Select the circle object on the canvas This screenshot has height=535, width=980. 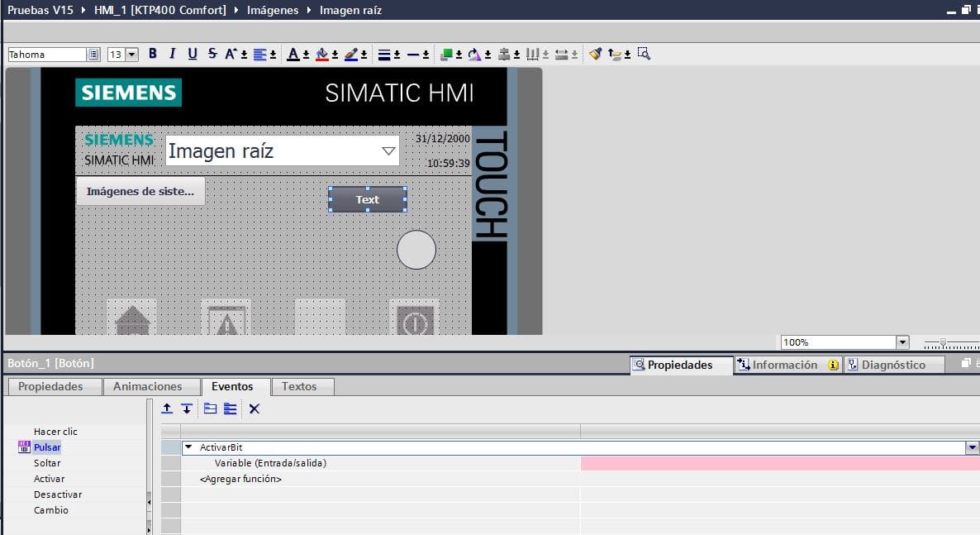pos(416,250)
